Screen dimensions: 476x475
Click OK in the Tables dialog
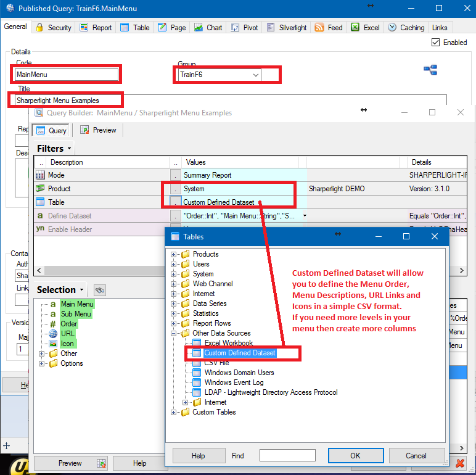[x=356, y=455]
